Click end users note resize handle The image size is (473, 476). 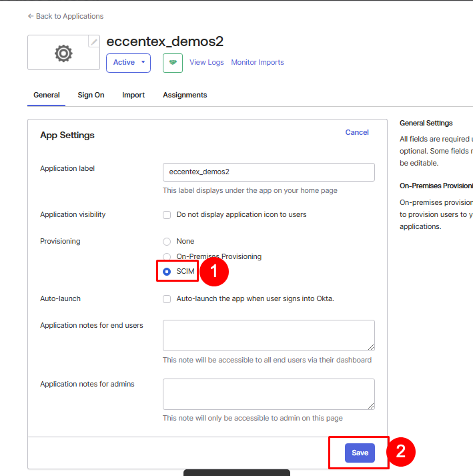point(371,347)
